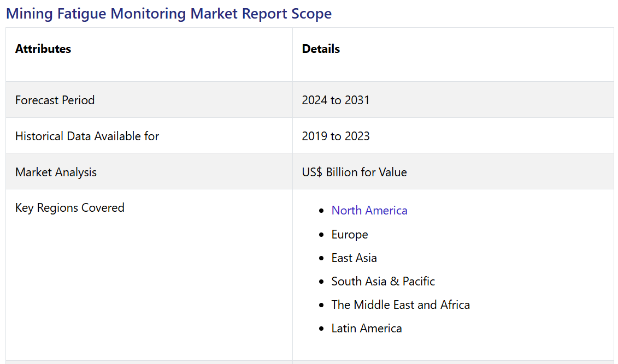
Task: Select the Details column header
Action: (x=321, y=49)
